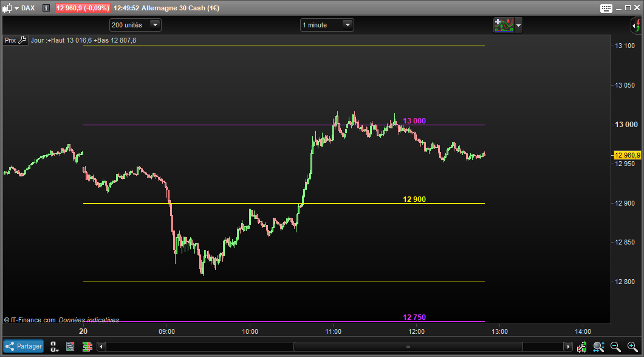644x357 pixels.
Task: Click the 13 050 price axis label
Action: (x=625, y=85)
